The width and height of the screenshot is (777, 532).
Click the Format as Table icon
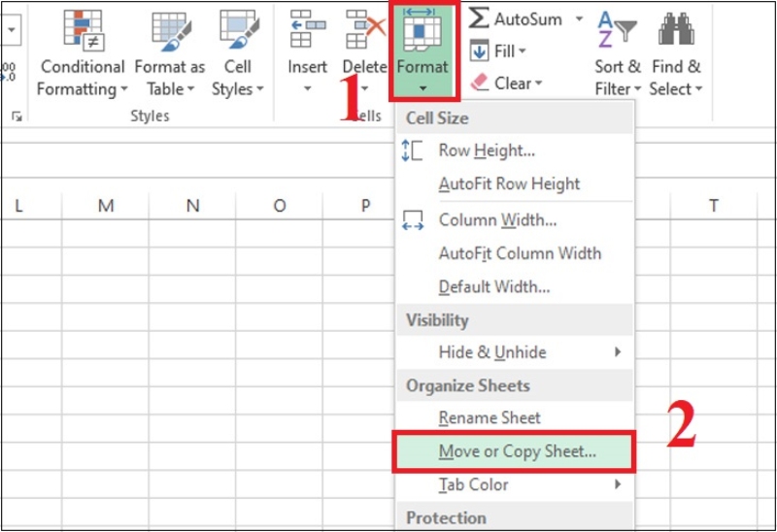(170, 31)
